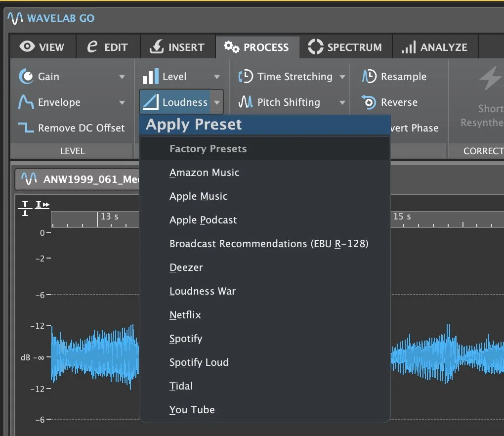Click the Pitch Shifting wave icon
Image resolution: width=504 pixels, height=436 pixels.
[x=246, y=102]
